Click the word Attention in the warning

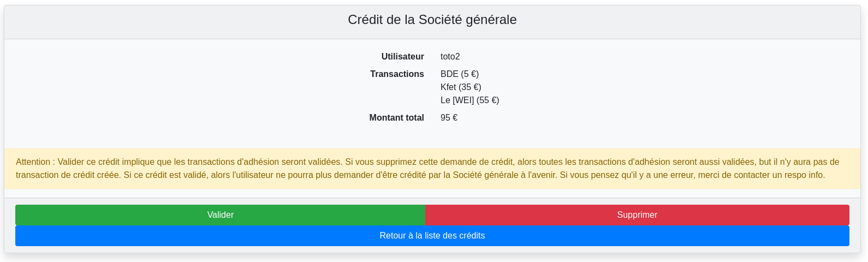point(33,162)
